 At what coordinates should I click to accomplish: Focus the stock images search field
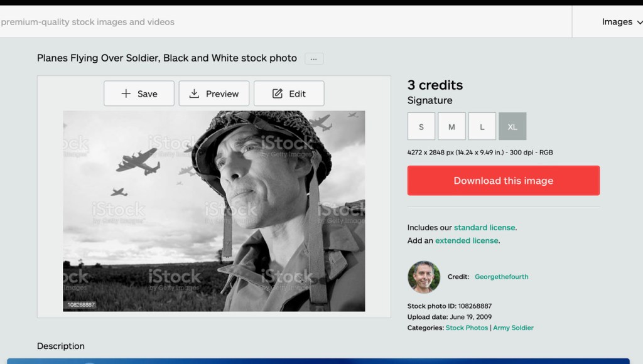(251, 22)
